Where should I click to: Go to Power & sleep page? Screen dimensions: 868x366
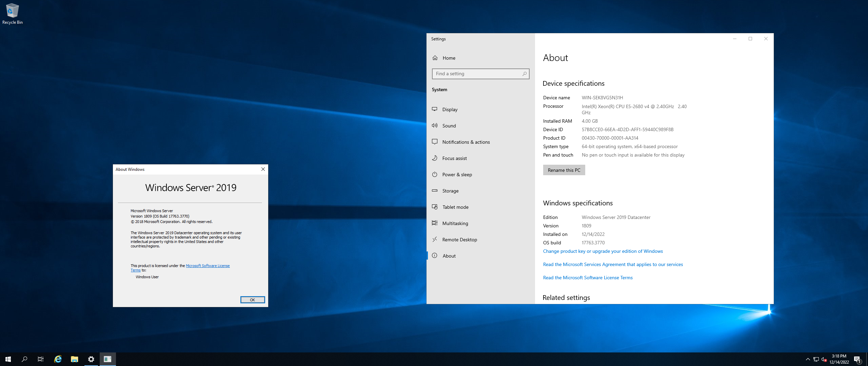click(x=457, y=175)
